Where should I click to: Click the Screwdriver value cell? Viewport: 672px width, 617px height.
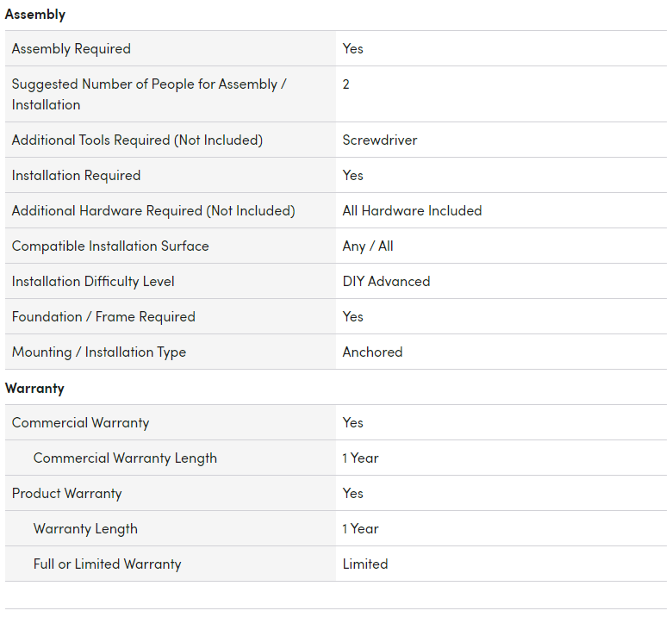click(x=380, y=140)
